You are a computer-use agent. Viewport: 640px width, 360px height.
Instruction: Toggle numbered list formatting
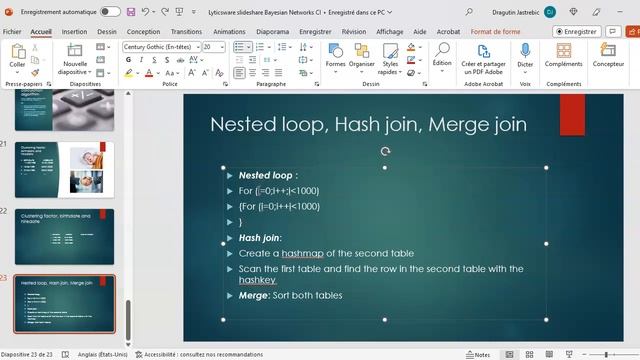[x=260, y=47]
